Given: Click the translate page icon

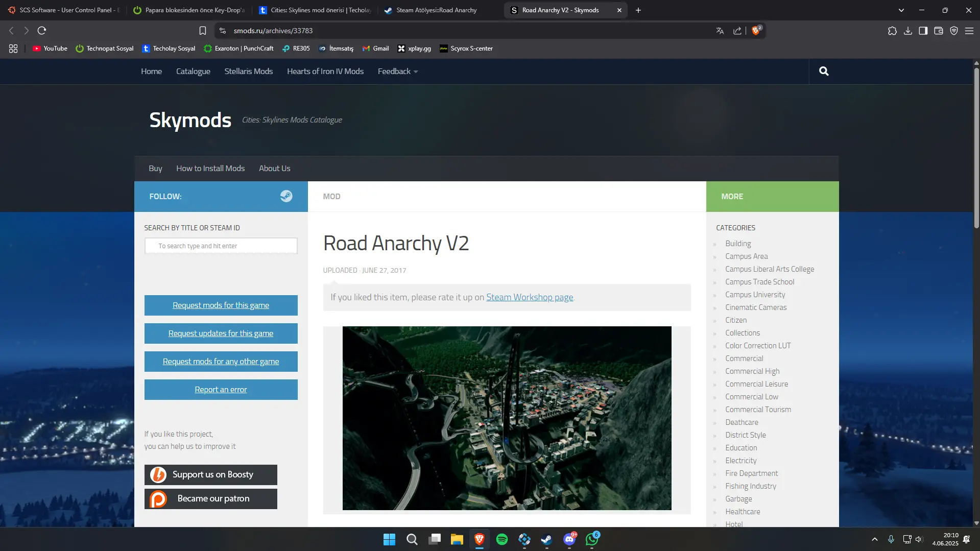Looking at the screenshot, I should [720, 31].
